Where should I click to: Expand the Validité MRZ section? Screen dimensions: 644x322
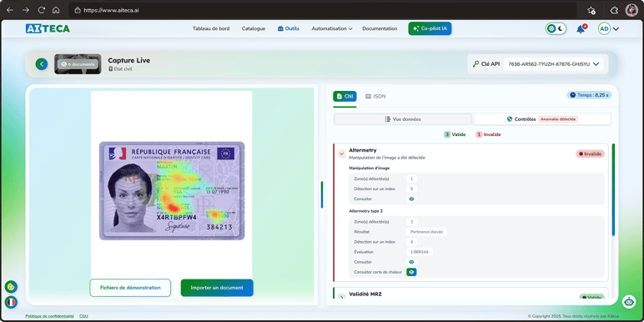341,297
